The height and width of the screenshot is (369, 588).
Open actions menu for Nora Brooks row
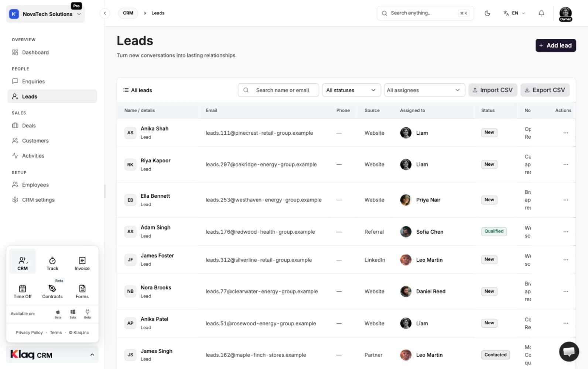coord(565,292)
